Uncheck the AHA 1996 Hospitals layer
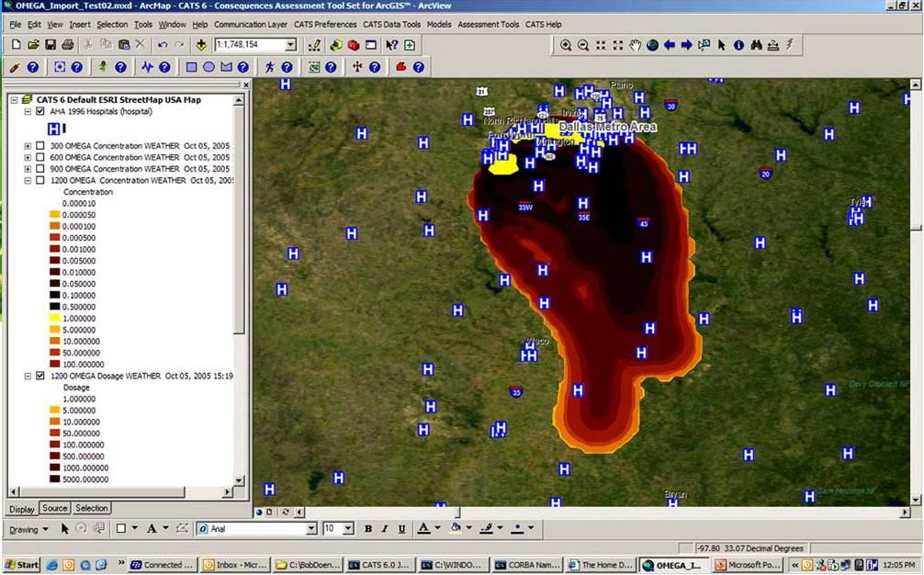Screen dimensions: 924x575 40,111
